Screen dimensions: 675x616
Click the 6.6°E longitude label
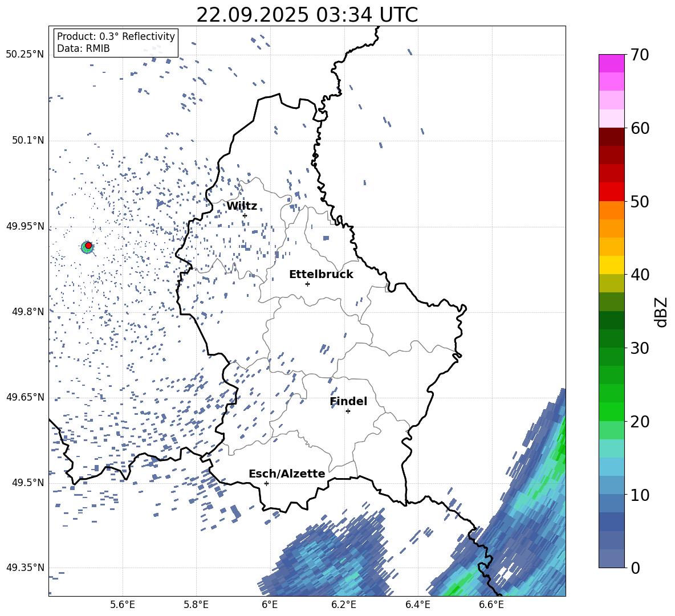[491, 605]
